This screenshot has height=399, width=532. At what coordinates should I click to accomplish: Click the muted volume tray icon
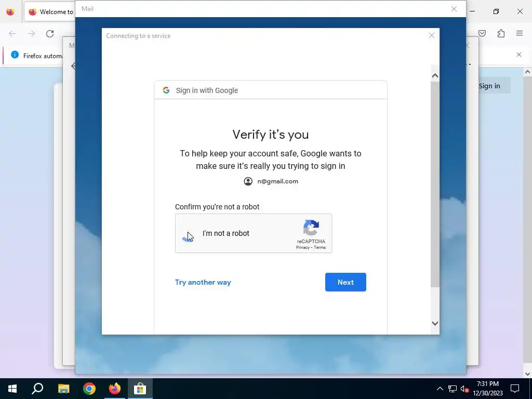[465, 389]
